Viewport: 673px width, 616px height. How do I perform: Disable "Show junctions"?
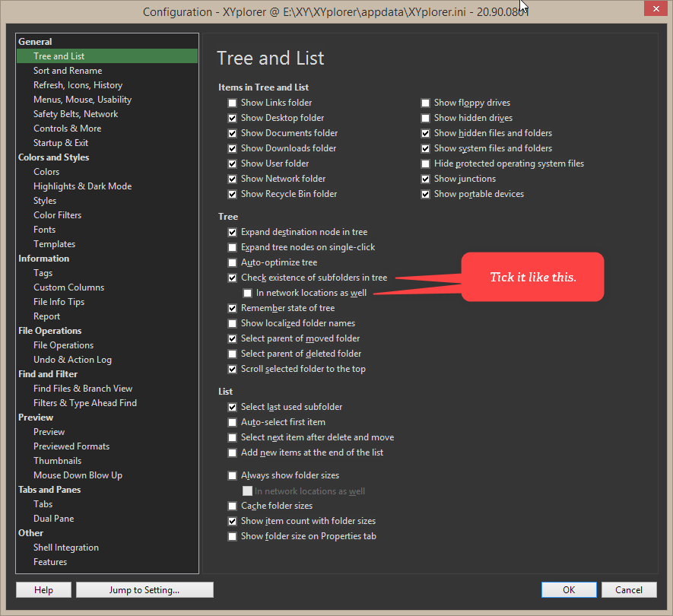click(x=425, y=178)
